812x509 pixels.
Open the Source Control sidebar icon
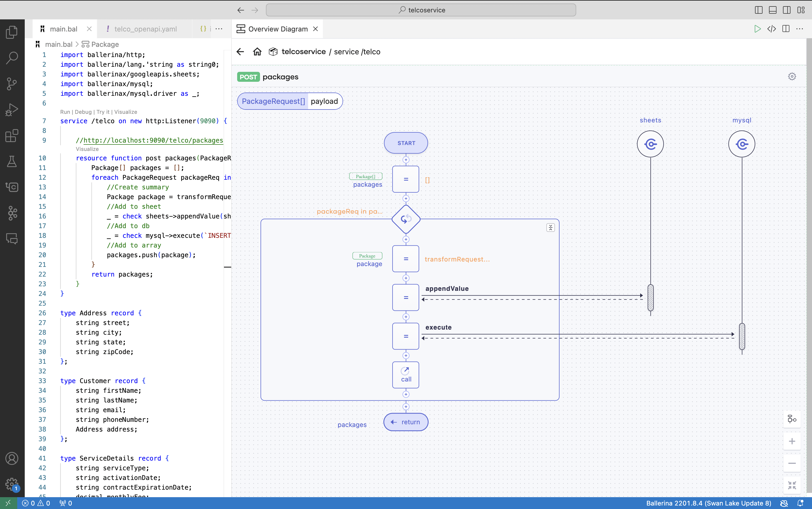coord(12,83)
